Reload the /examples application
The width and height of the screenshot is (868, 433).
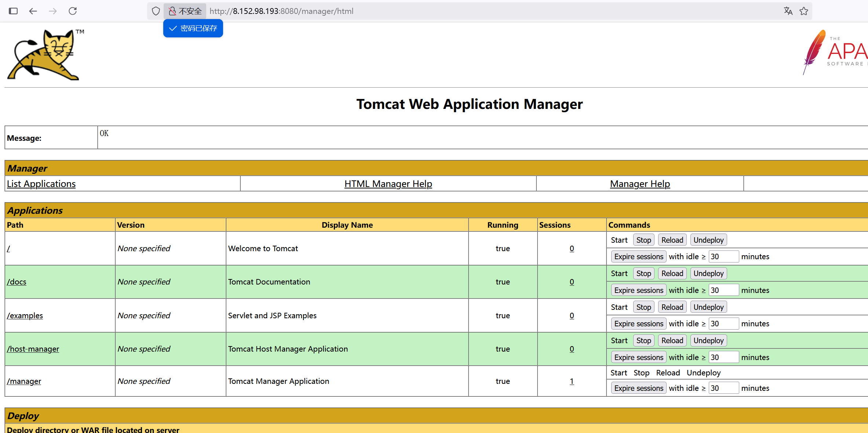click(x=672, y=307)
